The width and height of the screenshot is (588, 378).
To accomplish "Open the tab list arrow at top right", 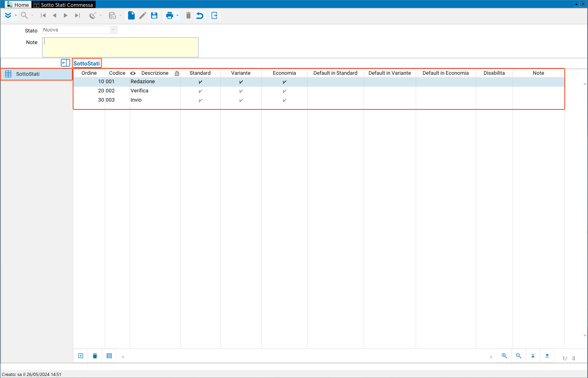I will tap(576, 4).
